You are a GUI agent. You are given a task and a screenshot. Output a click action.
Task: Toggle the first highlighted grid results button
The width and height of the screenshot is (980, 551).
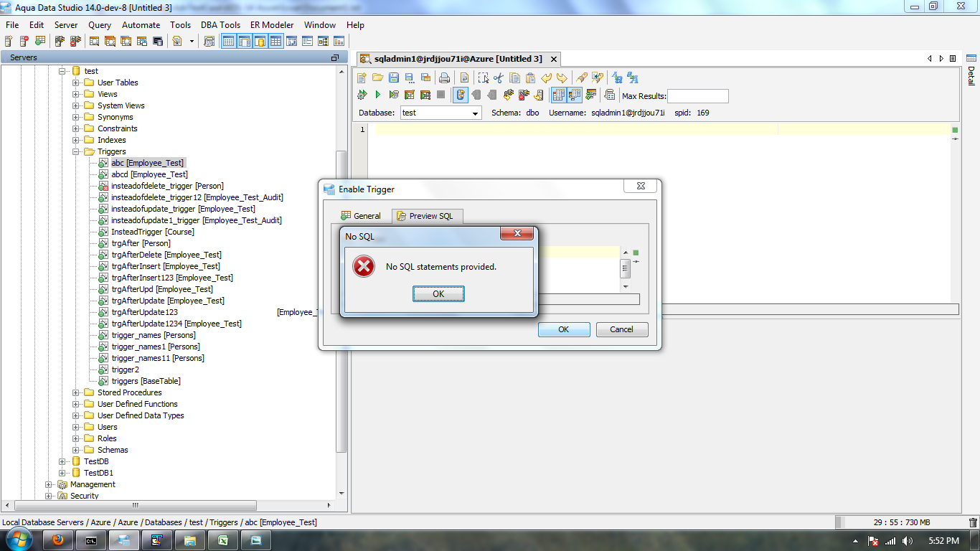click(558, 95)
